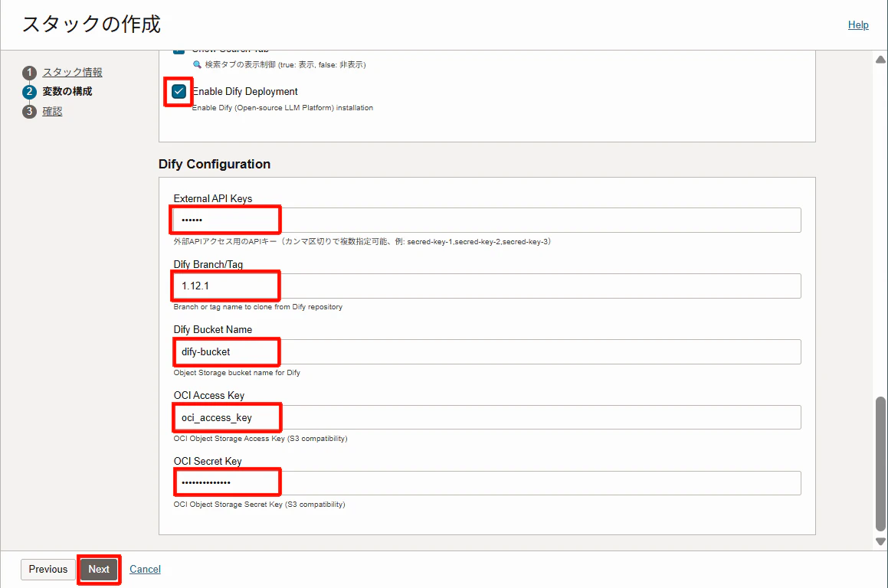
Task: Click the OCI Object Storage Secret Key description
Action: click(x=260, y=505)
